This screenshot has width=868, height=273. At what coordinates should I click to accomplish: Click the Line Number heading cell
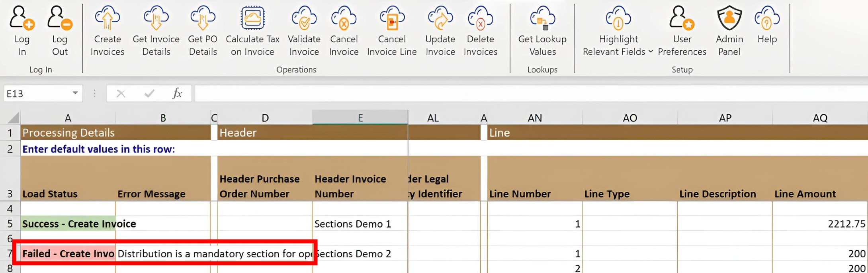pyautogui.click(x=535, y=178)
